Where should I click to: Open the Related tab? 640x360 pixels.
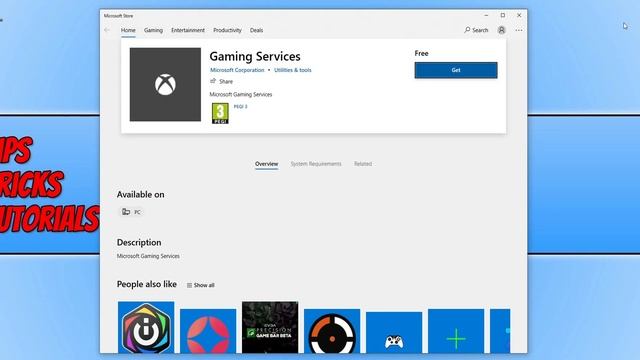(363, 164)
